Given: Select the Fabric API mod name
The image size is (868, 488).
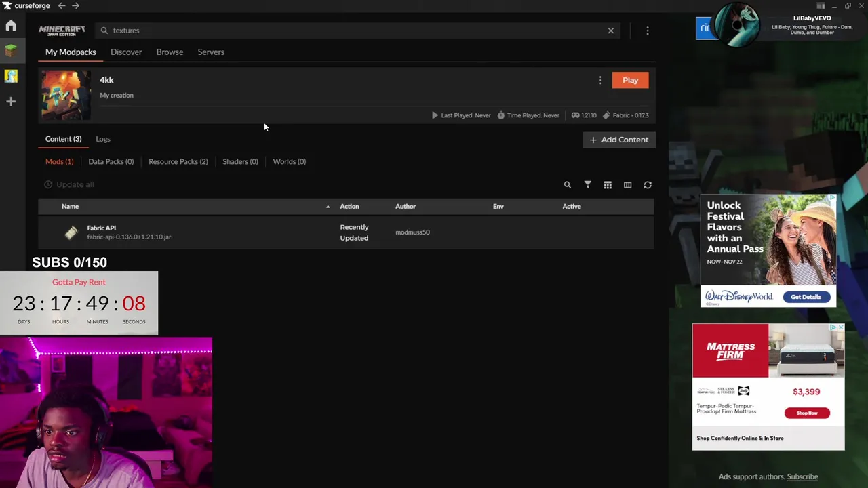Looking at the screenshot, I should [x=102, y=228].
